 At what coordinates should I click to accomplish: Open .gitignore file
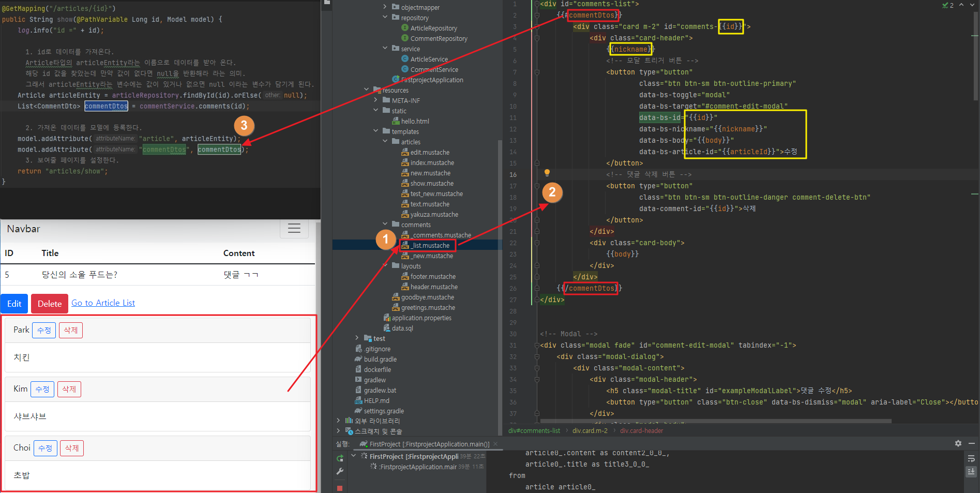click(x=373, y=349)
